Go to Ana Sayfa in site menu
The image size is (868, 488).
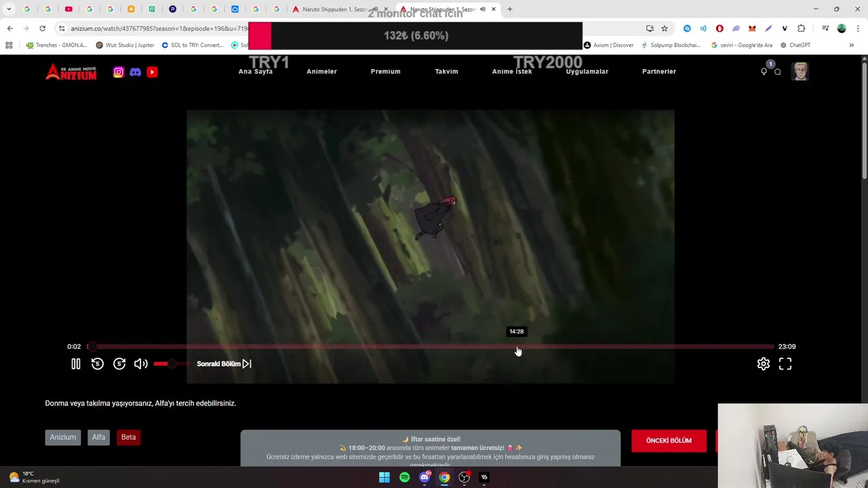(256, 71)
